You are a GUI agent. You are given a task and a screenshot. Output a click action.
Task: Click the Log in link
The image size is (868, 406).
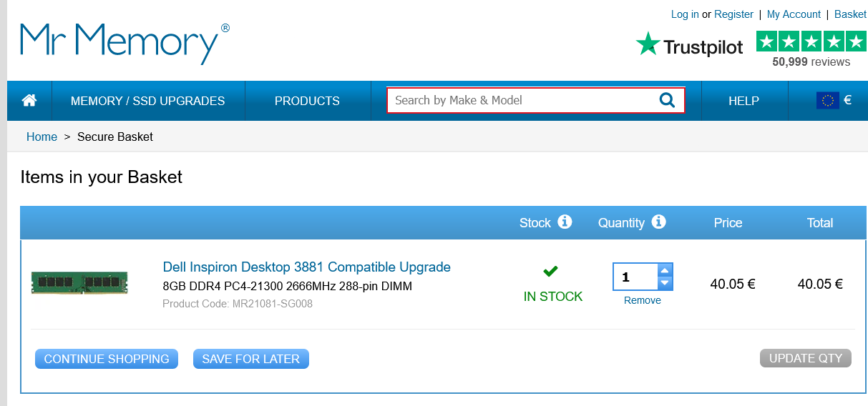point(685,14)
